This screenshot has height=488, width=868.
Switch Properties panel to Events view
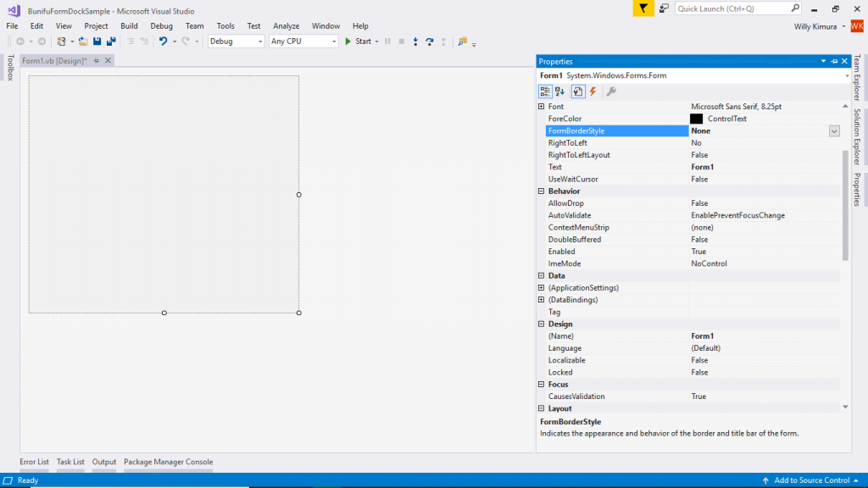[593, 91]
